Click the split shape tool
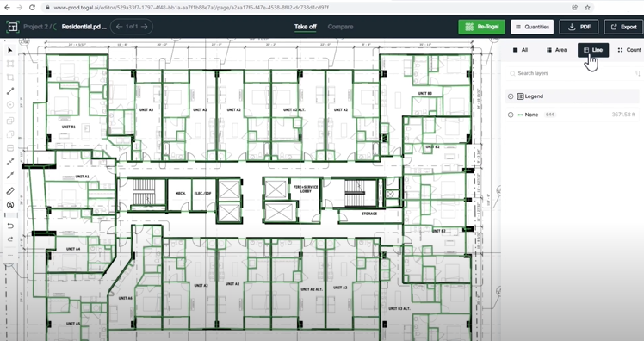The height and width of the screenshot is (341, 644). click(10, 147)
